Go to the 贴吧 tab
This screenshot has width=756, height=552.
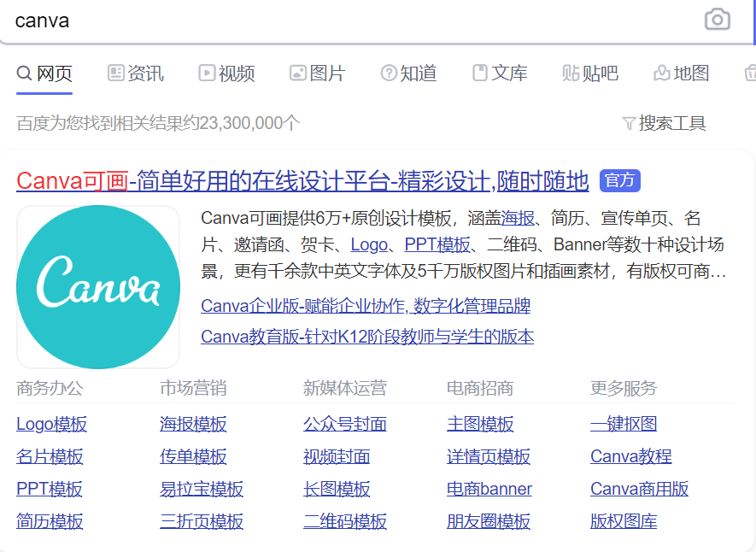[x=590, y=73]
